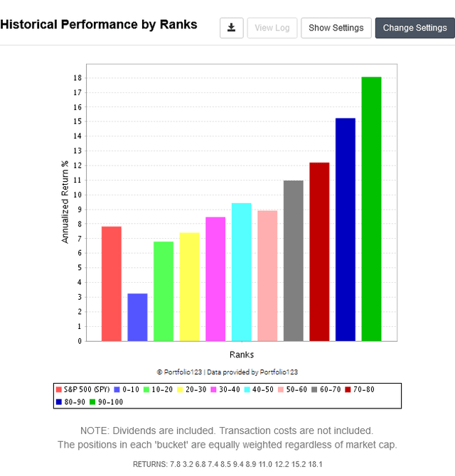Click the S&P 500 (SPY) legend swatch
Image resolution: width=455 pixels, height=476 pixels.
click(59, 389)
